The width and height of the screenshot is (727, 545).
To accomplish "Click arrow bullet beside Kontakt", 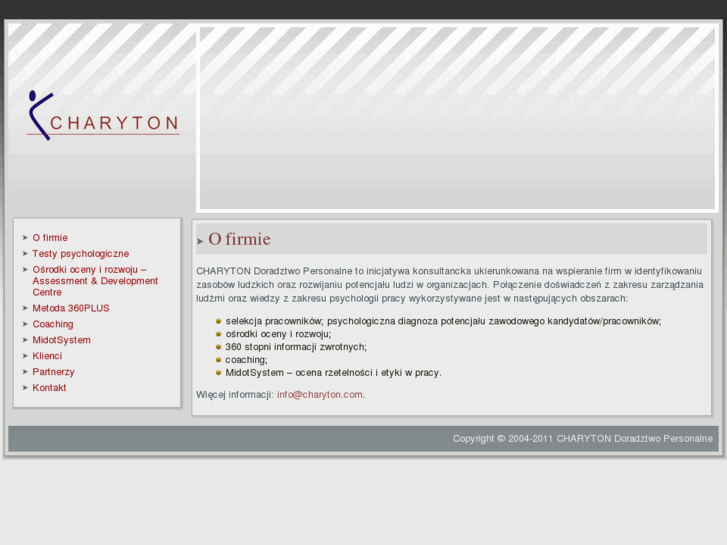I will [x=26, y=388].
